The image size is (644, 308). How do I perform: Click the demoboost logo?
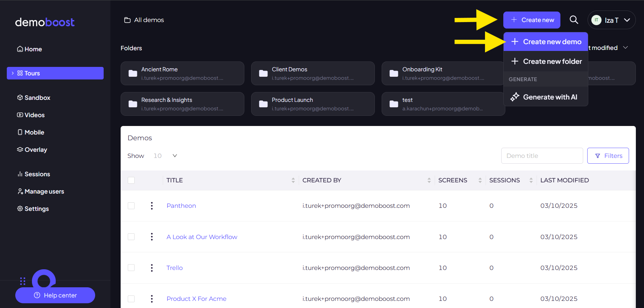pyautogui.click(x=45, y=22)
